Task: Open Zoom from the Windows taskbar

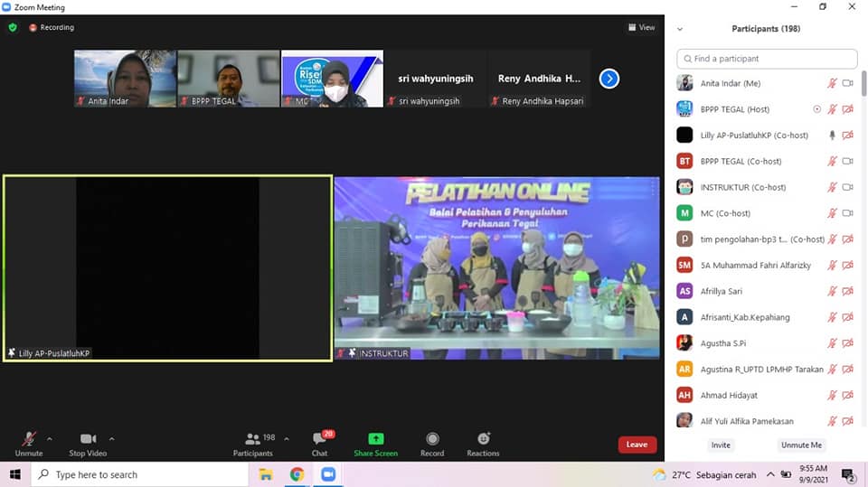Action: point(328,474)
